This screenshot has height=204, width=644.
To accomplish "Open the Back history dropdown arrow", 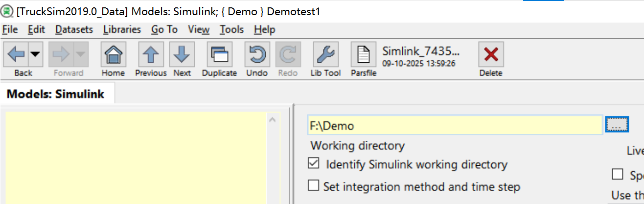I will click(35, 54).
